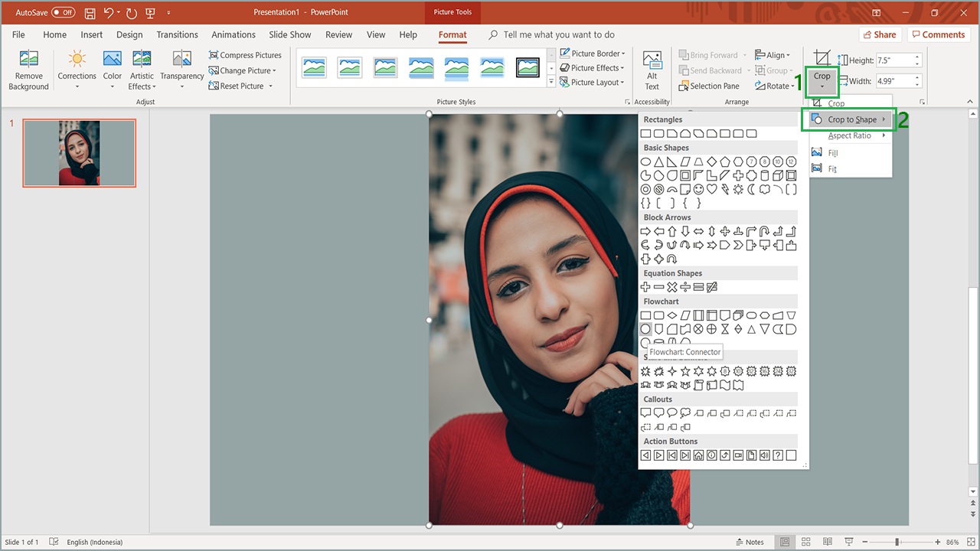Open the Selection Pane
Image resolution: width=980 pixels, height=551 pixels.
point(709,86)
